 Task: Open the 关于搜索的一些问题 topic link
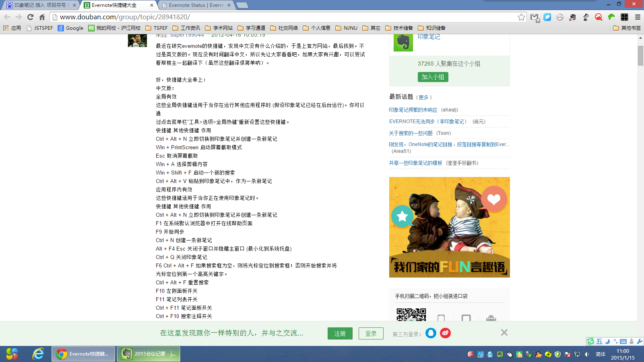(x=411, y=133)
